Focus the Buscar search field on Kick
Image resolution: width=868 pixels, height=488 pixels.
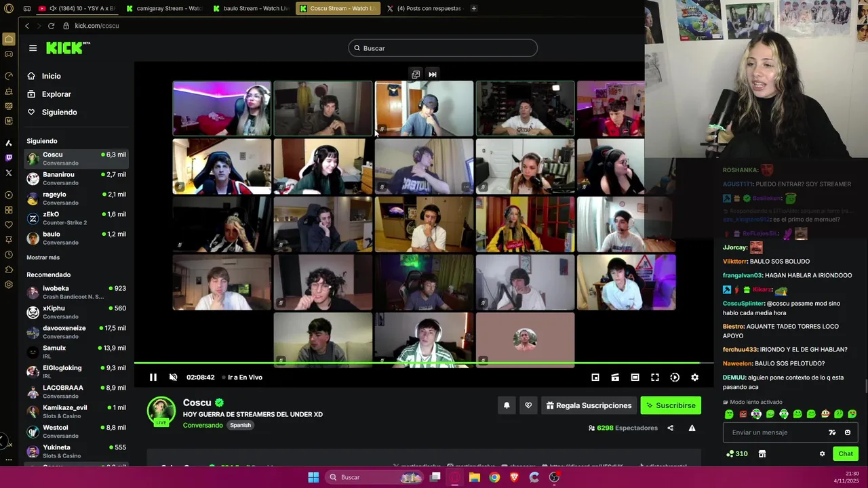(443, 48)
